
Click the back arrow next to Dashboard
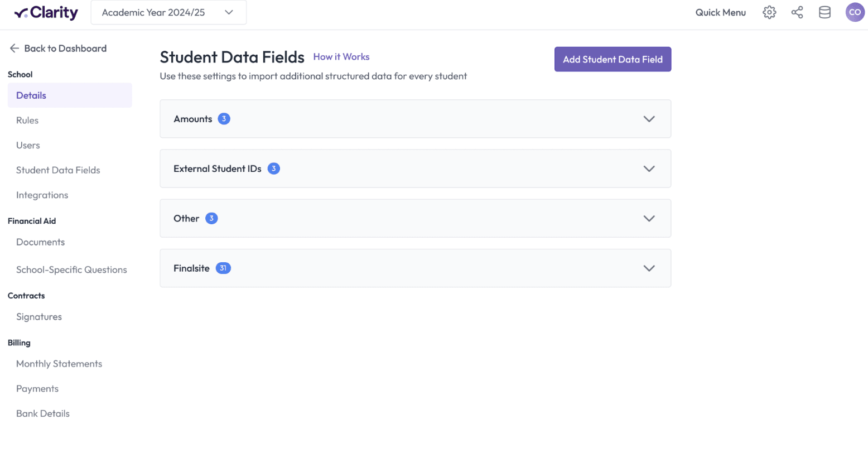coord(14,48)
